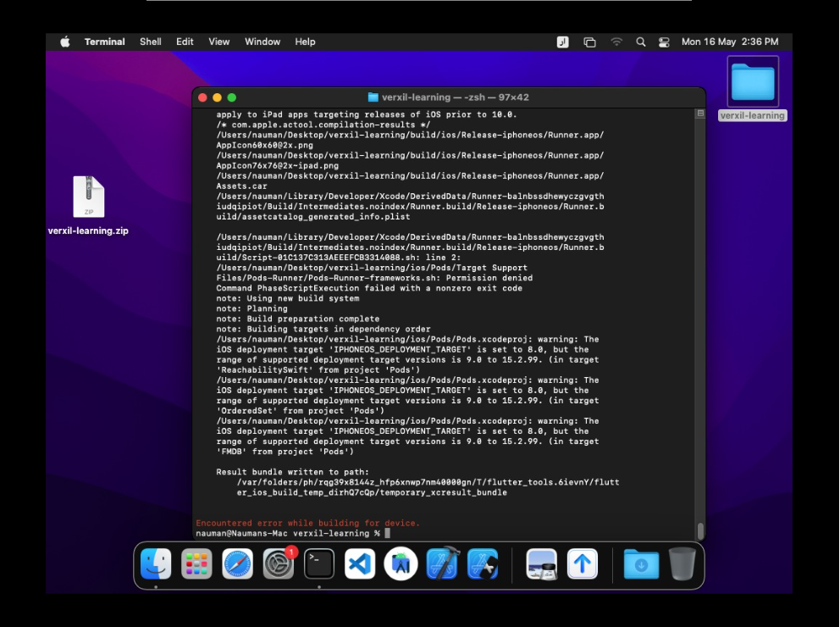Viewport: 840px width, 627px height.
Task: Click the red 'Encountered error while building' line
Action: coord(307,523)
